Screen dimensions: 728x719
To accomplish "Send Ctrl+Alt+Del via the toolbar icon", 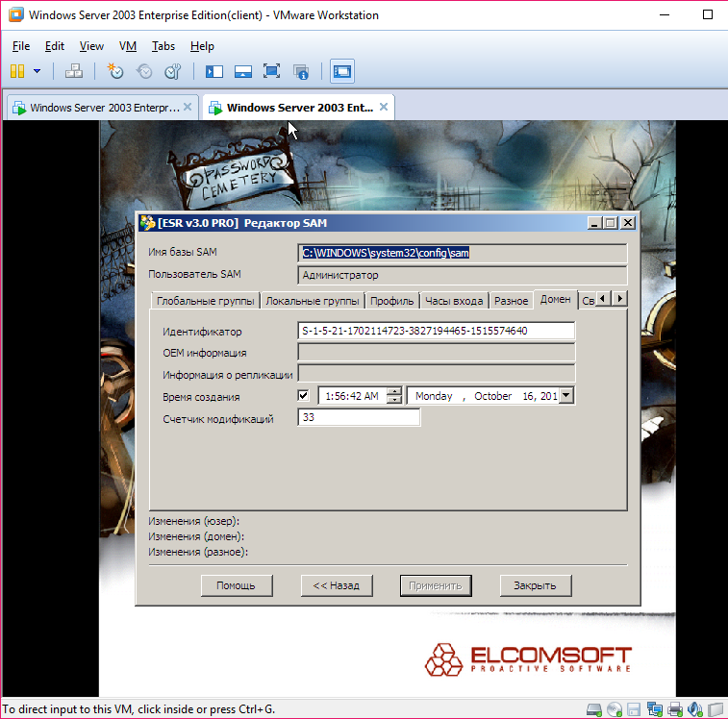I will tap(74, 71).
